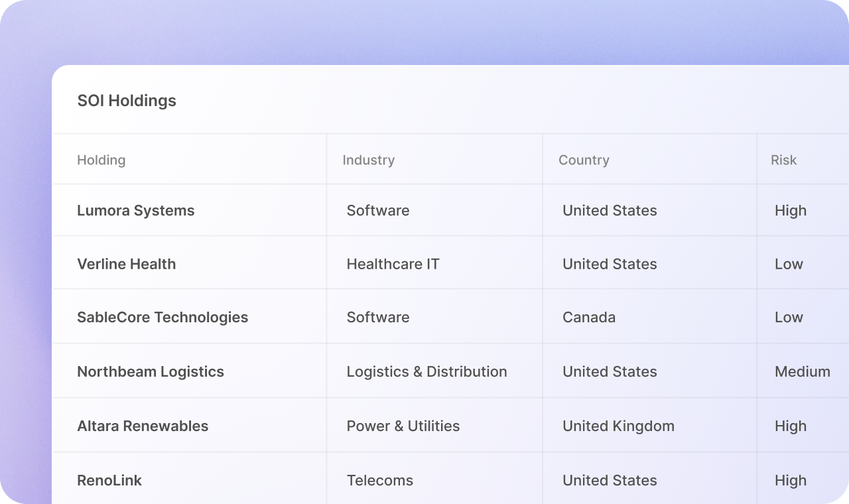Image resolution: width=849 pixels, height=504 pixels.
Task: Open the Altara Renewables holding
Action: point(143,426)
